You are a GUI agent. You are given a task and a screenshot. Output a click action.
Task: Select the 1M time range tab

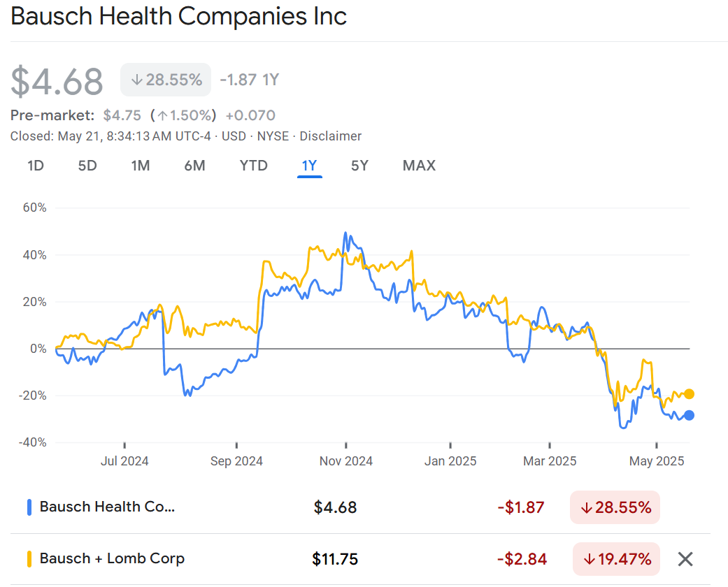coord(141,166)
